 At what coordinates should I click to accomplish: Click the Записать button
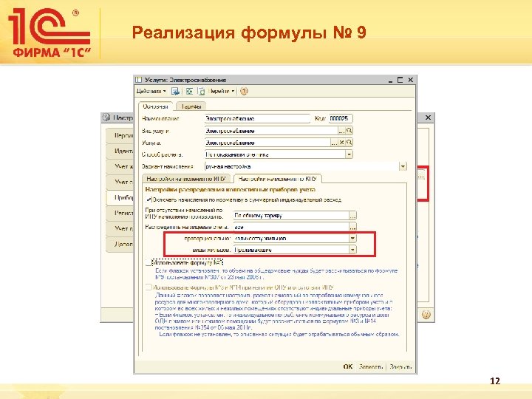coord(371,366)
